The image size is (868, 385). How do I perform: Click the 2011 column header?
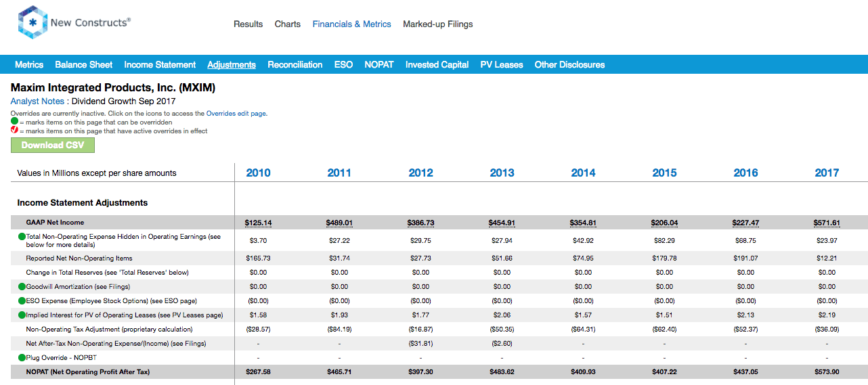[340, 173]
